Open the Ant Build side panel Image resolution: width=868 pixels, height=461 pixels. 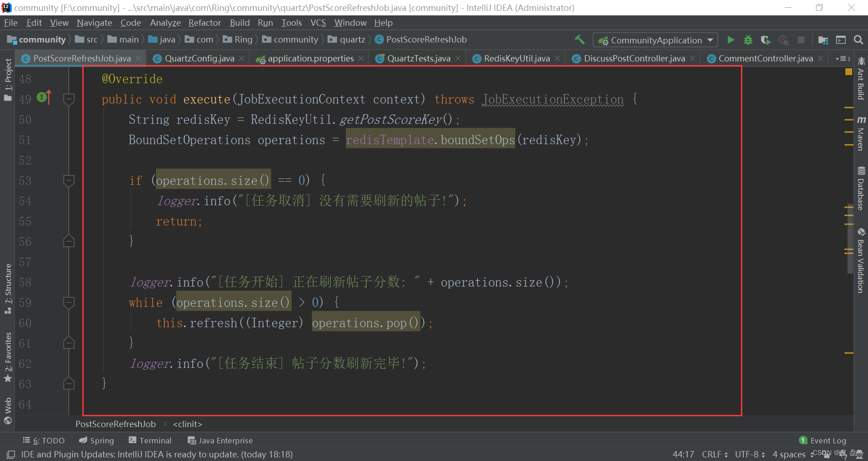tap(861, 78)
